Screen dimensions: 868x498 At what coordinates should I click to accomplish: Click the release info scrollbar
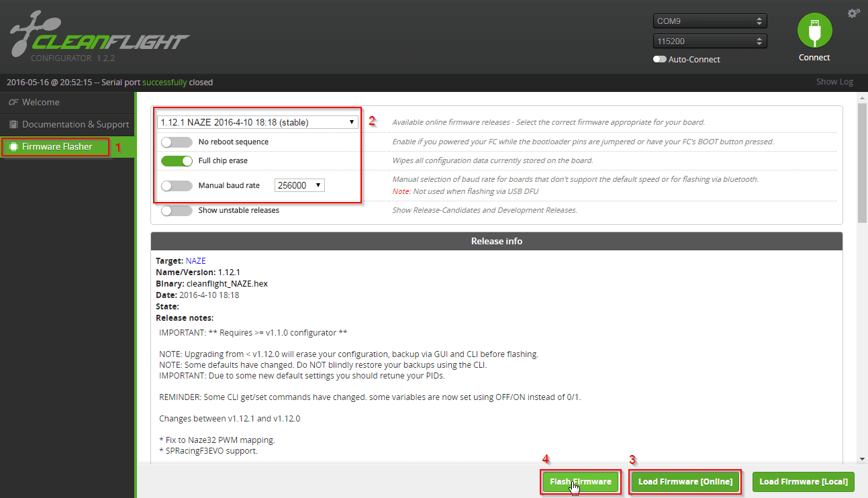861,154
